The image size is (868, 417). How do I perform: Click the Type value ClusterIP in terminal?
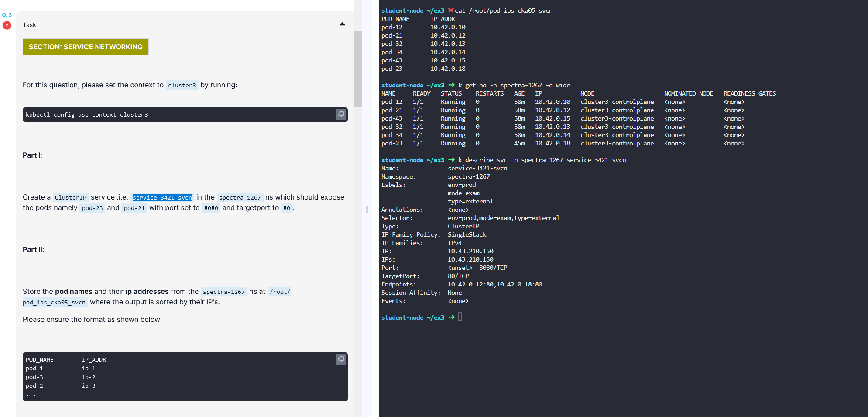pos(463,226)
